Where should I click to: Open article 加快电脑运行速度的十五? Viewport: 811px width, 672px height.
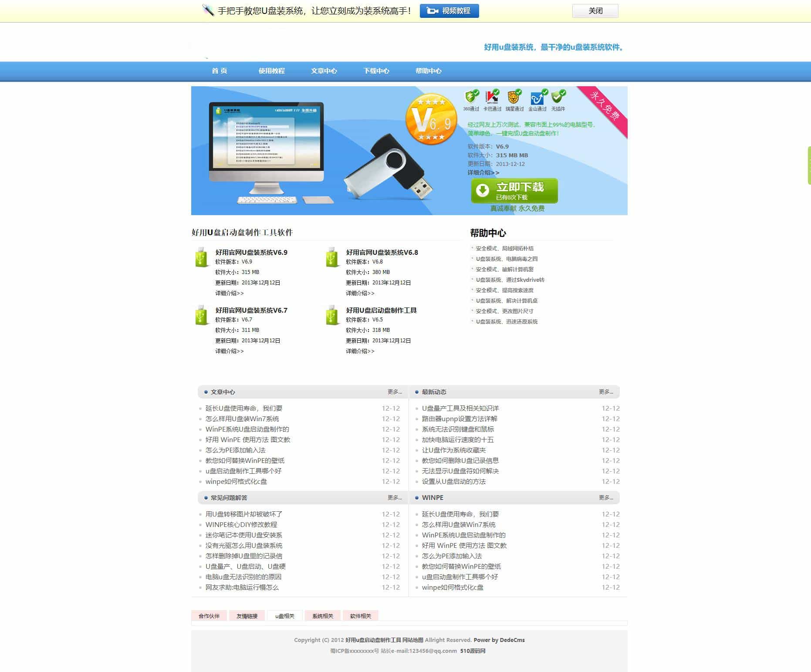[x=458, y=439]
